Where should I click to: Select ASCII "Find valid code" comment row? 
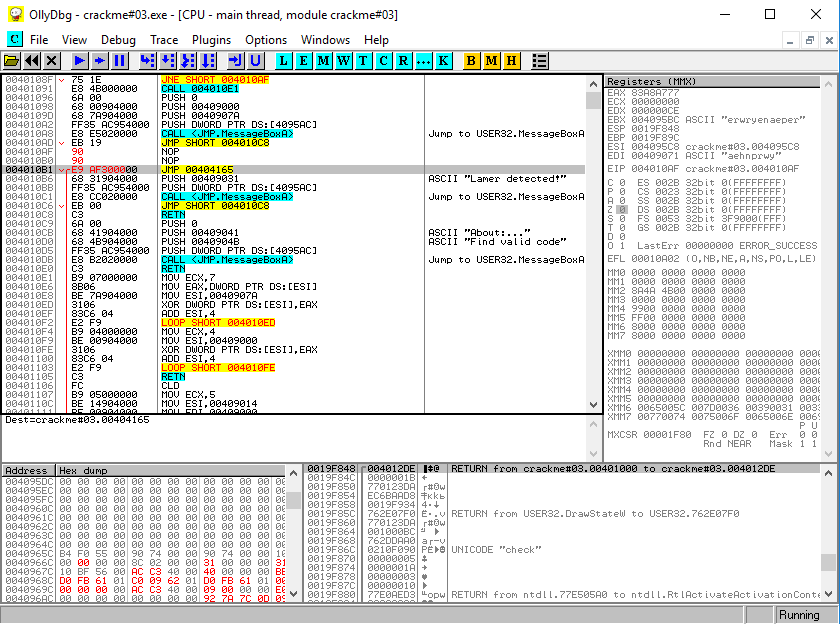[497, 242]
